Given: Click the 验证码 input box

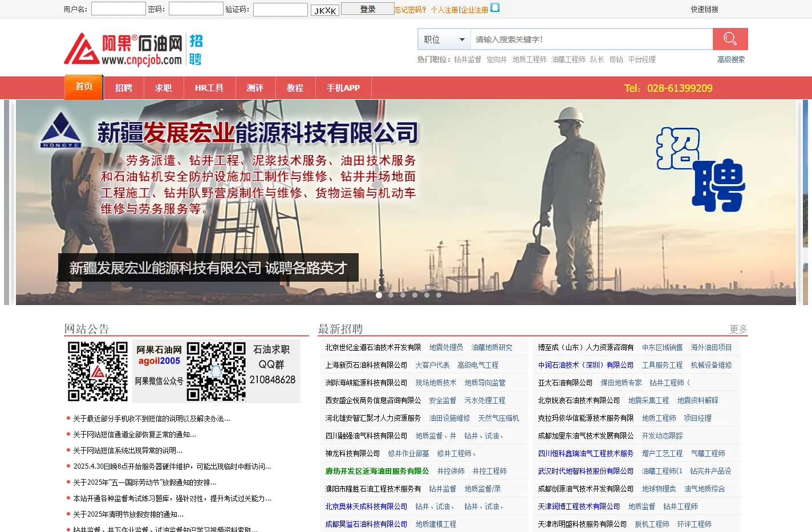Looking at the screenshot, I should (281, 9).
